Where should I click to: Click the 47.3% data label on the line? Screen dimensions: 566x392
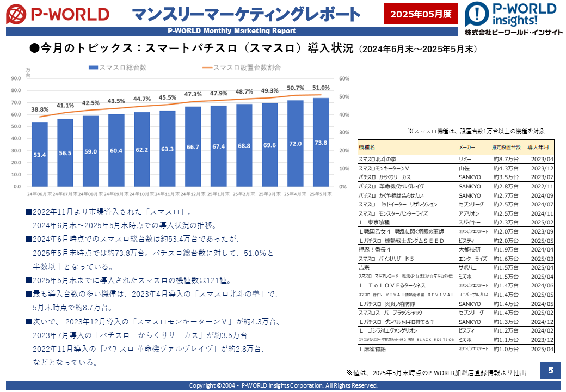(193, 94)
